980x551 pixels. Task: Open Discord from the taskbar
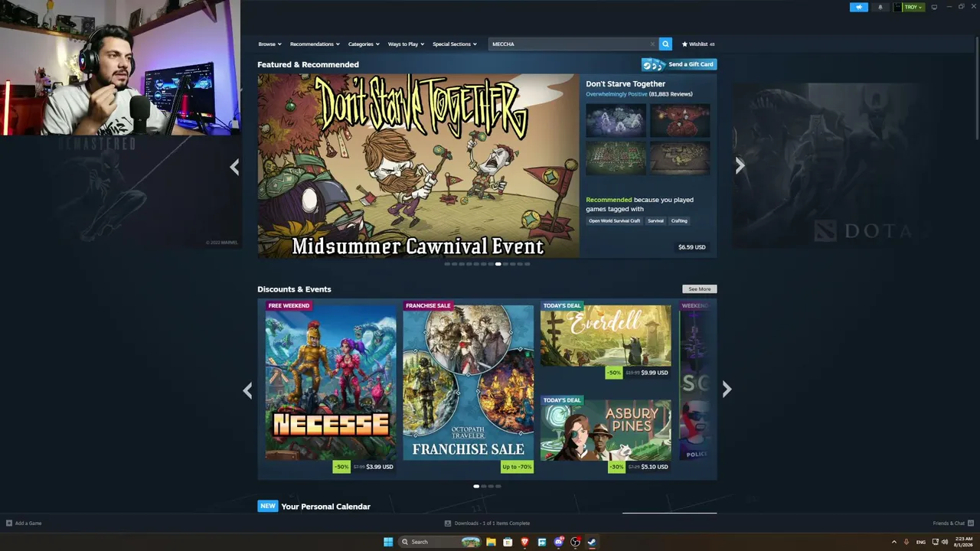559,542
